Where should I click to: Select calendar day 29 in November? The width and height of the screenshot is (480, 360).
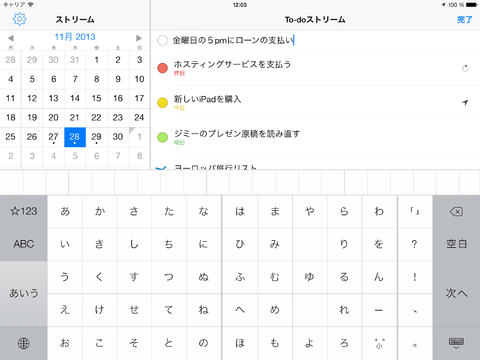tap(96, 137)
